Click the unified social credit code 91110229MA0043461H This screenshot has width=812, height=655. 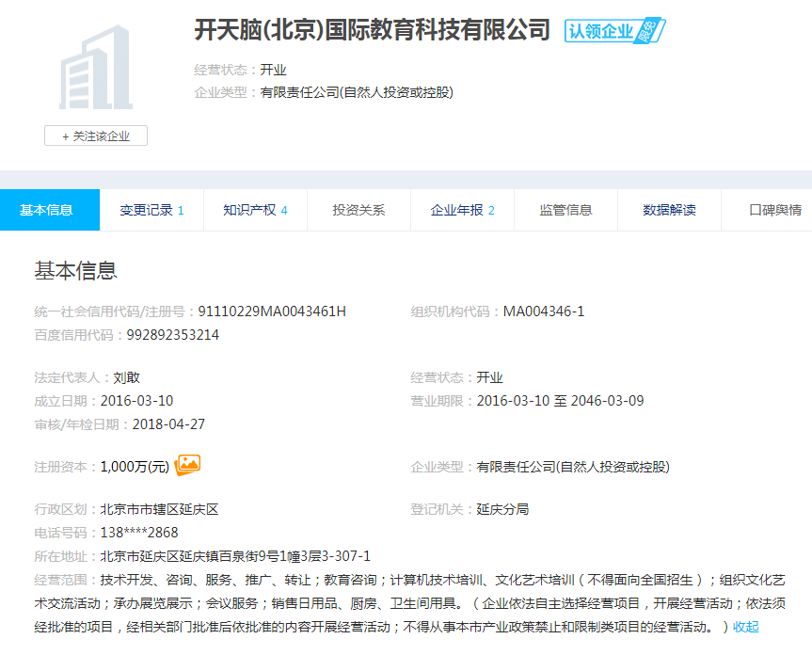tap(272, 312)
